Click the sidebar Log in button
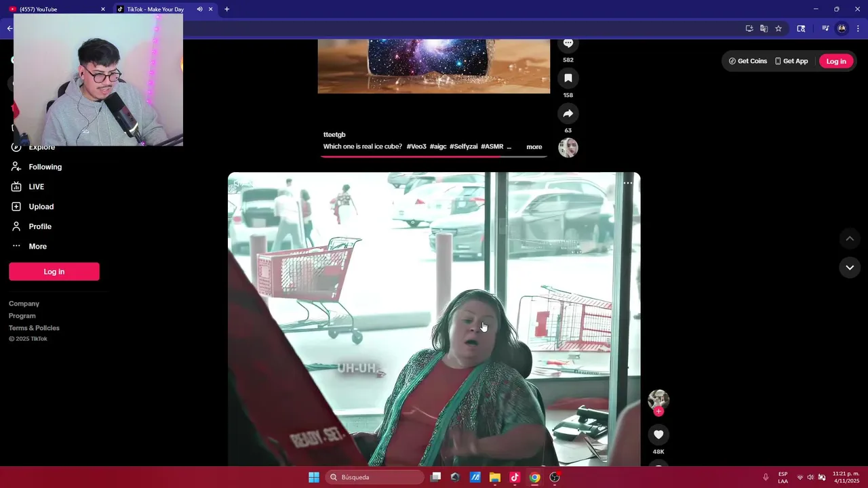 tap(54, 272)
